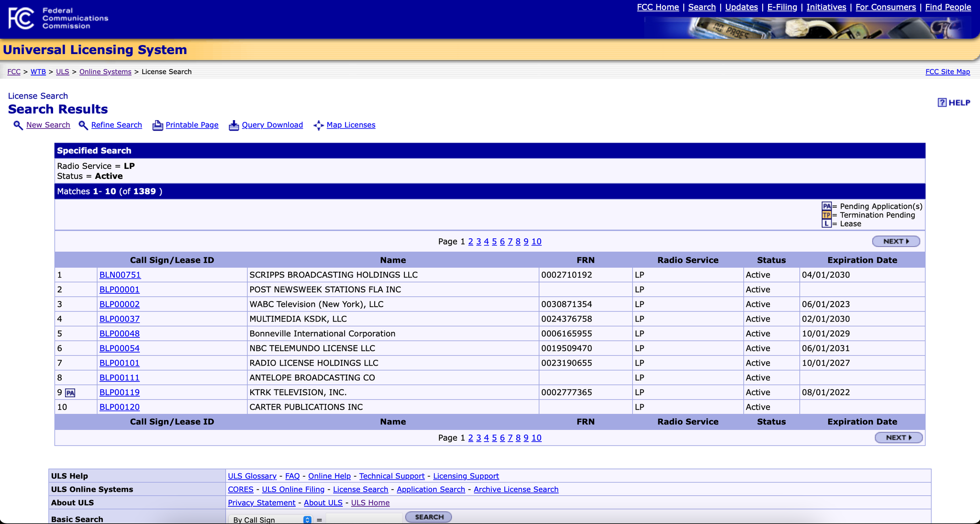Click the Map Licenses compass icon
The width and height of the screenshot is (980, 524).
(x=319, y=125)
